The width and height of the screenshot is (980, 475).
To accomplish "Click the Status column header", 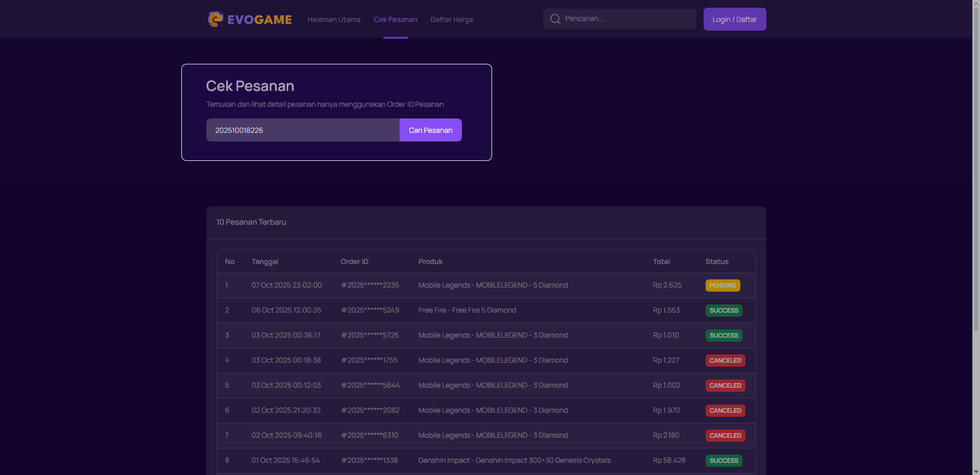I will pos(717,262).
